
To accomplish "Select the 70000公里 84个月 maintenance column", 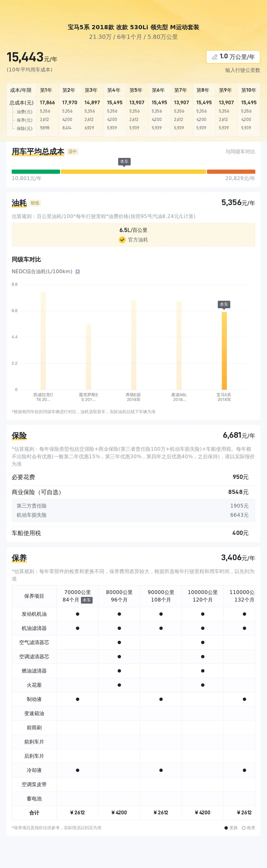I will coord(77,596).
